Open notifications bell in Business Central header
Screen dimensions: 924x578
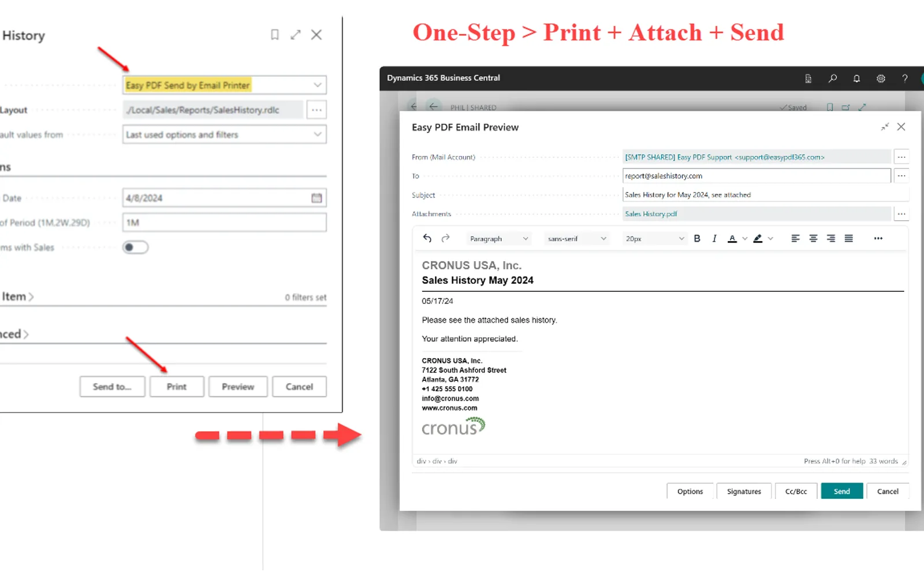(856, 78)
